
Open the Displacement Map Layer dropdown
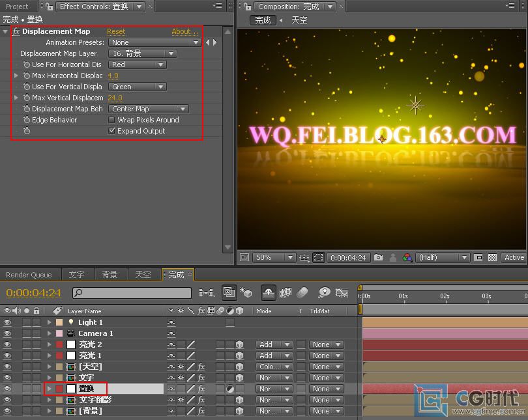point(143,53)
